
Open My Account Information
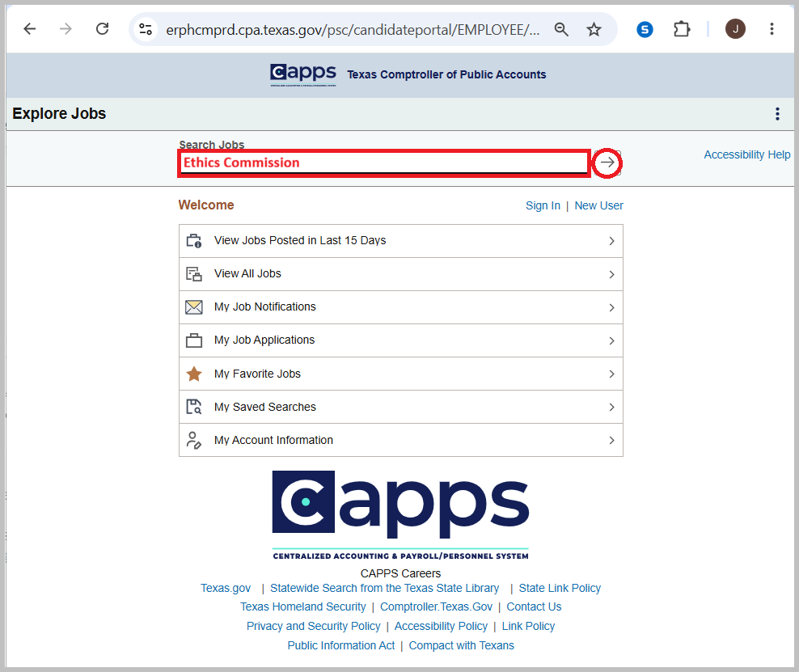tap(401, 440)
